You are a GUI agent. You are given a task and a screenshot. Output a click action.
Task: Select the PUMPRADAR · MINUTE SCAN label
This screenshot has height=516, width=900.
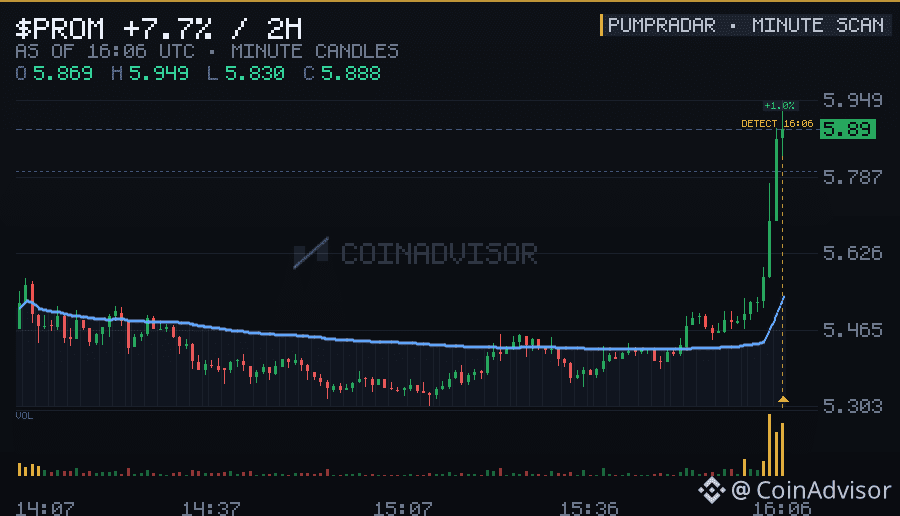tap(746, 25)
